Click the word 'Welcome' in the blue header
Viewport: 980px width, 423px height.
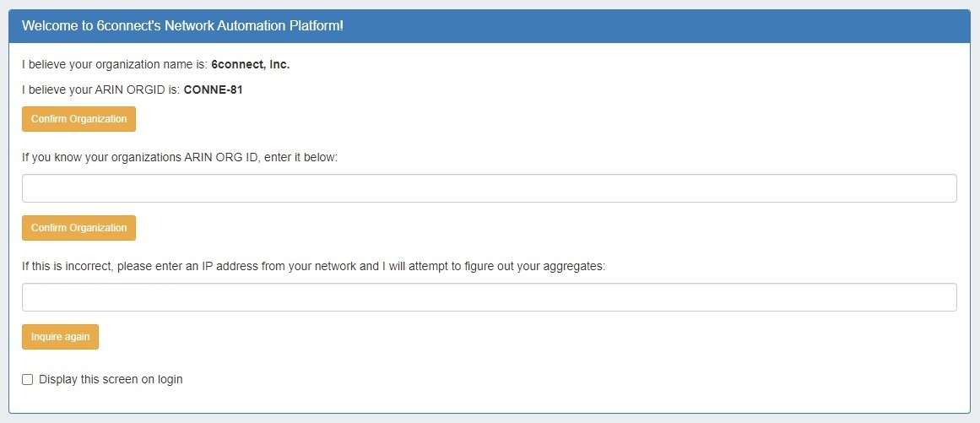click(47, 26)
